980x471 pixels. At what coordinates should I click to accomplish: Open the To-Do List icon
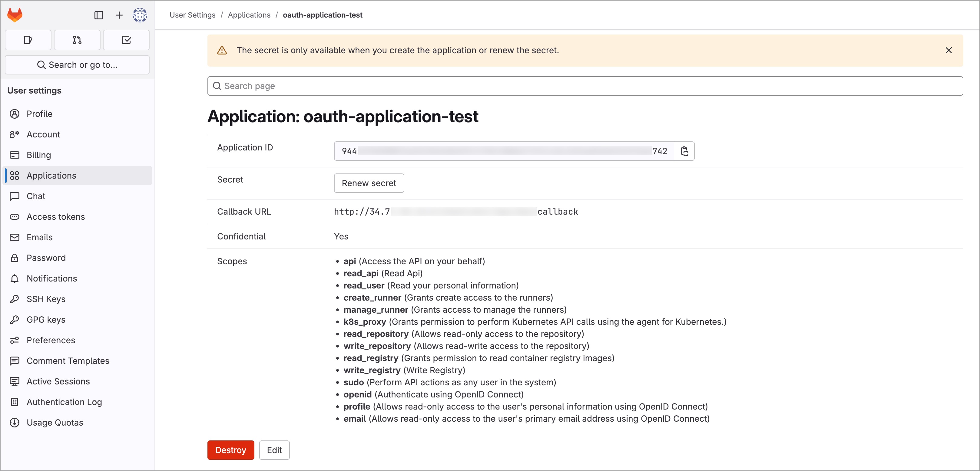tap(126, 40)
